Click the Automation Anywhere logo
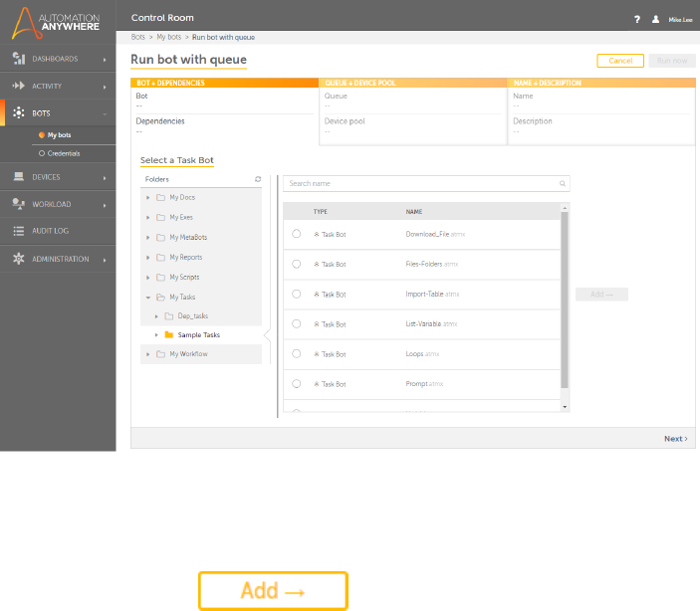Image resolution: width=700 pixels, height=611 pixels. click(x=56, y=23)
